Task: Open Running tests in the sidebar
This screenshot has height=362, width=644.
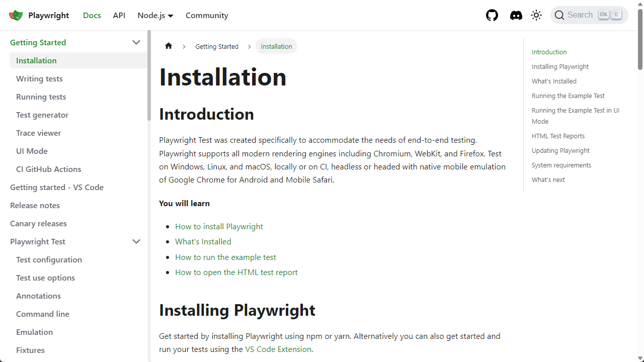Action: [x=78, y=97]
